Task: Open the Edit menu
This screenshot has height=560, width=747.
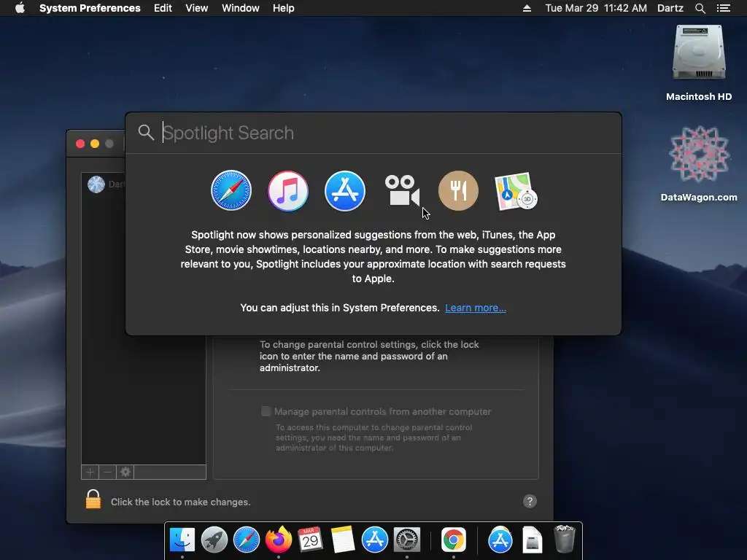Action: [163, 8]
